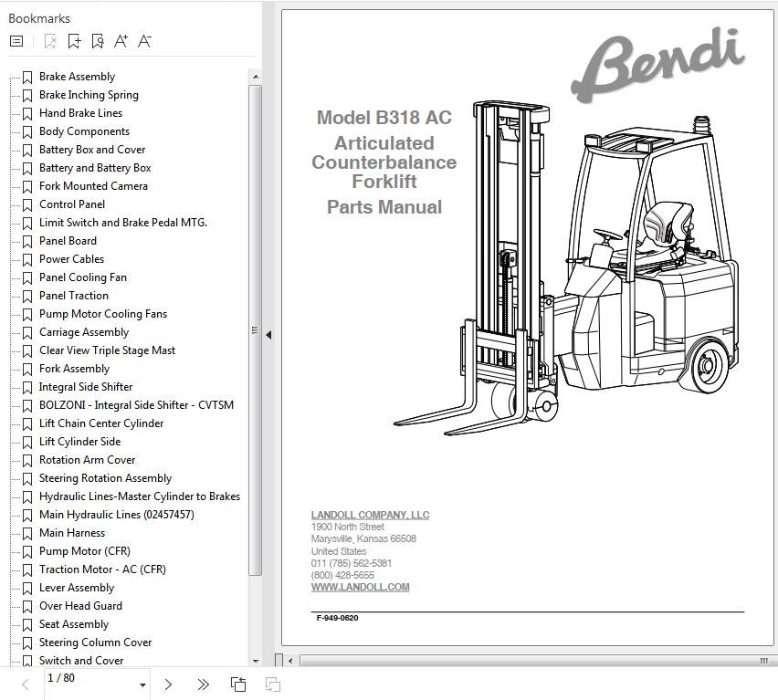Open the Main Harness bookmark
The image size is (778, 700).
(72, 533)
